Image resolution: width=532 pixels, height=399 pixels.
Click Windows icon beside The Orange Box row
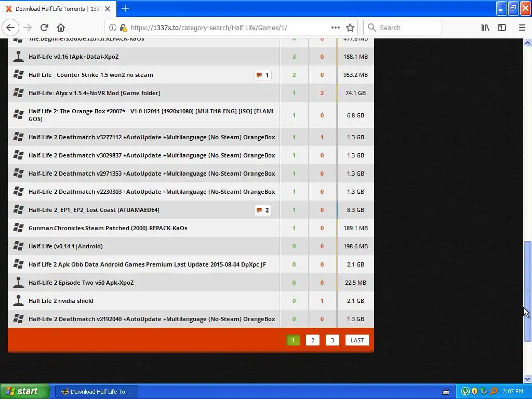pos(18,115)
